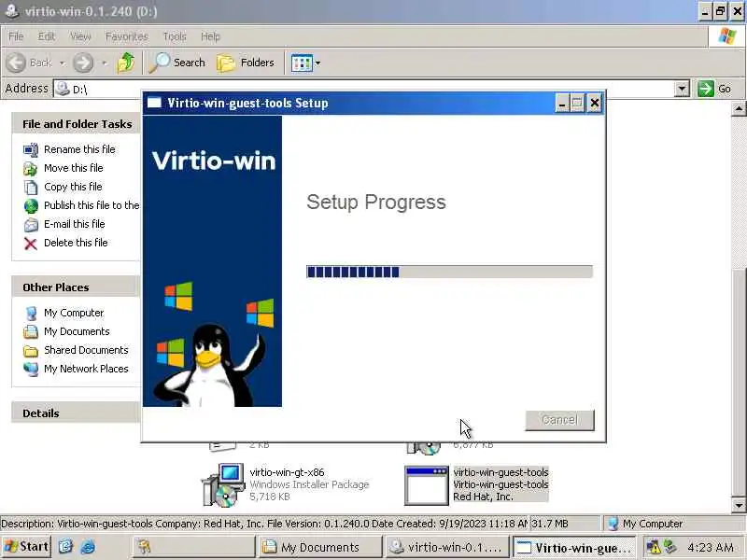Open Forward history dropdown arrow
Viewport: 747px width, 560px height.
pyautogui.click(x=105, y=63)
